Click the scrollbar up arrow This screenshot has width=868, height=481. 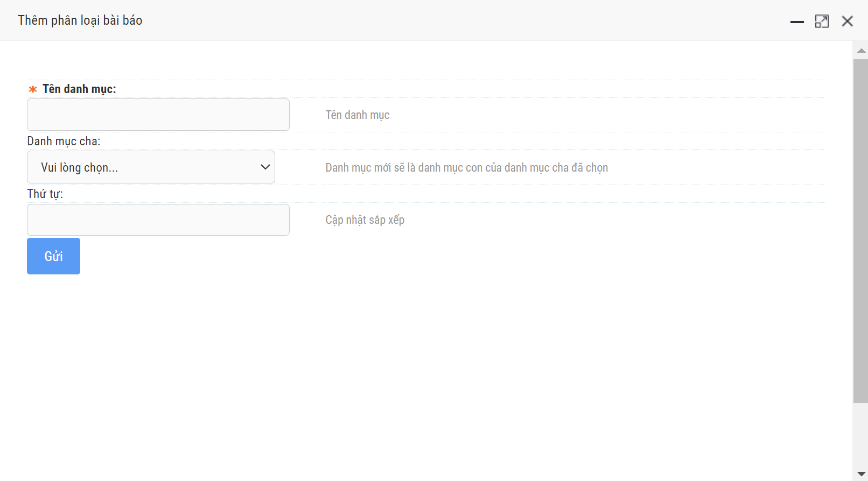pos(861,51)
